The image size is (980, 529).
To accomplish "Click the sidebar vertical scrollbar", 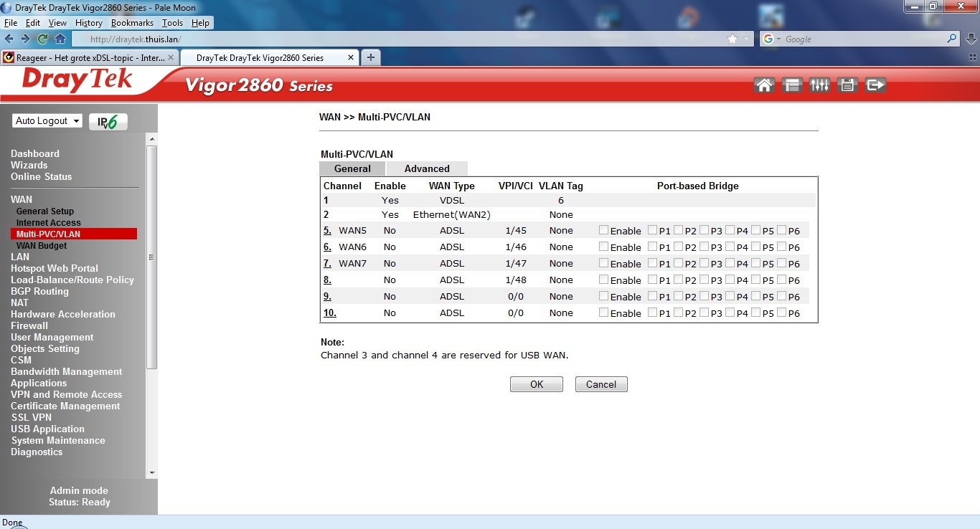I will coord(151,257).
